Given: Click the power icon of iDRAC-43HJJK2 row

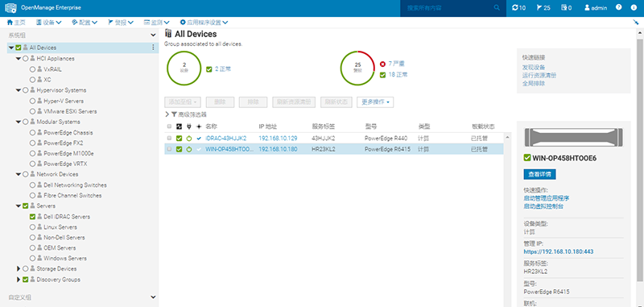Looking at the screenshot, I should tap(189, 139).
